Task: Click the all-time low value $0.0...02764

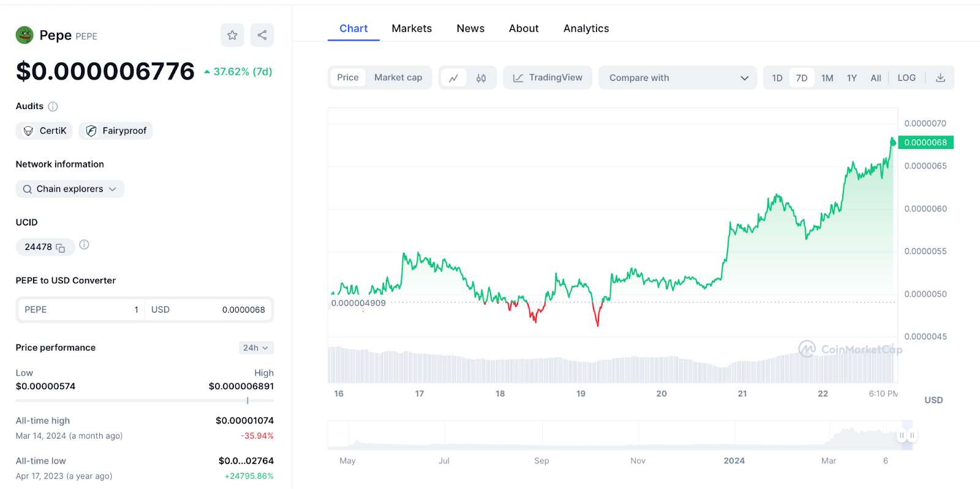Action: (x=246, y=461)
